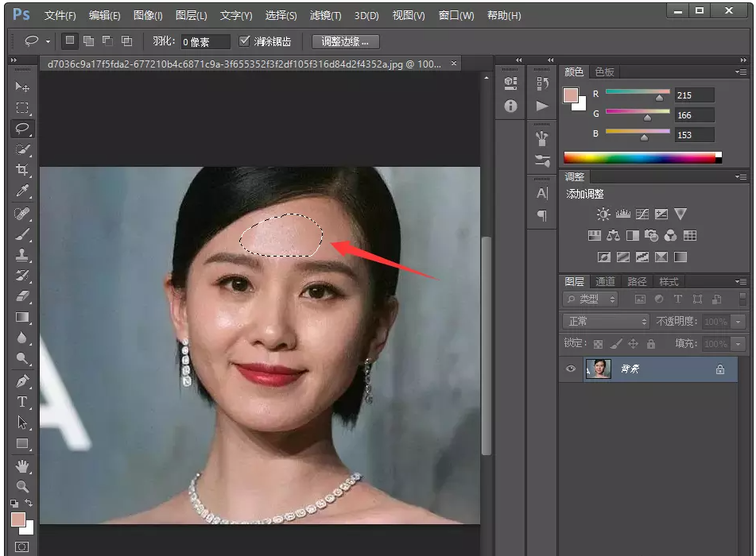Image resolution: width=756 pixels, height=556 pixels.
Task: Toggle lock transparent pixels for layer
Action: click(x=599, y=344)
